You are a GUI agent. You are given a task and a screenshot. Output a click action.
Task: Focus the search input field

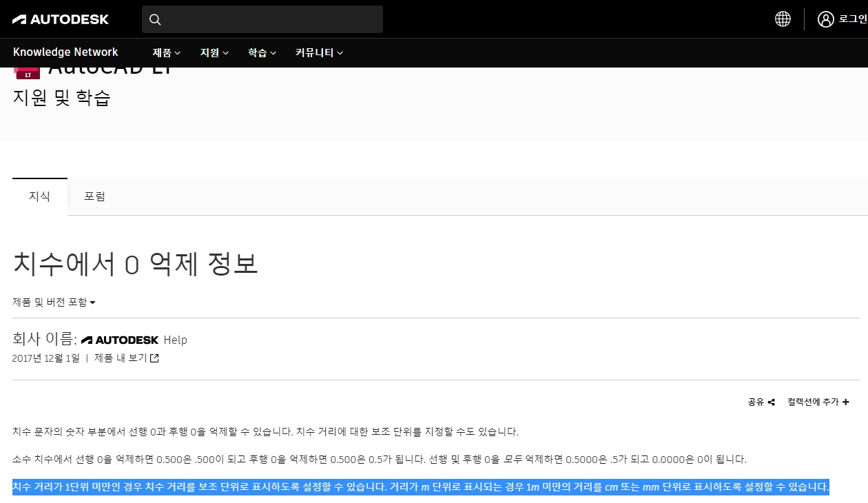pyautogui.click(x=262, y=19)
